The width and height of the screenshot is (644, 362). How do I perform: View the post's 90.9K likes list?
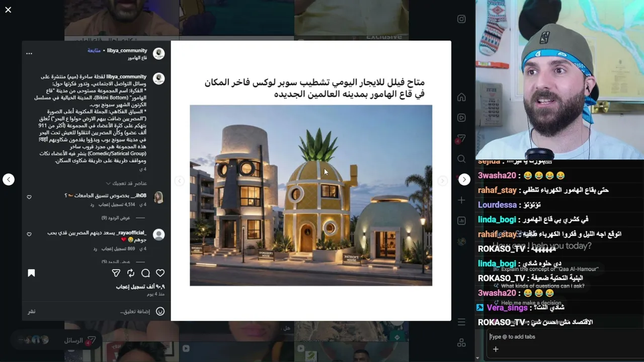pos(140,287)
